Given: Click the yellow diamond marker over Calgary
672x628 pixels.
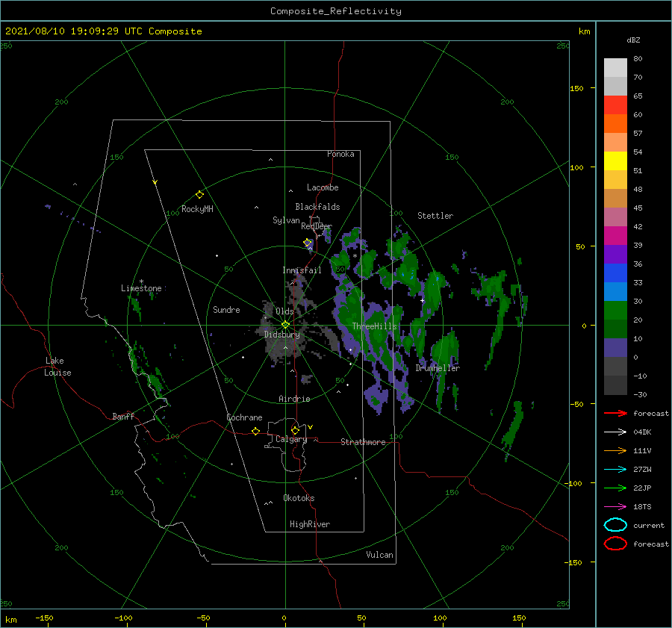Looking at the screenshot, I should coord(295,430).
